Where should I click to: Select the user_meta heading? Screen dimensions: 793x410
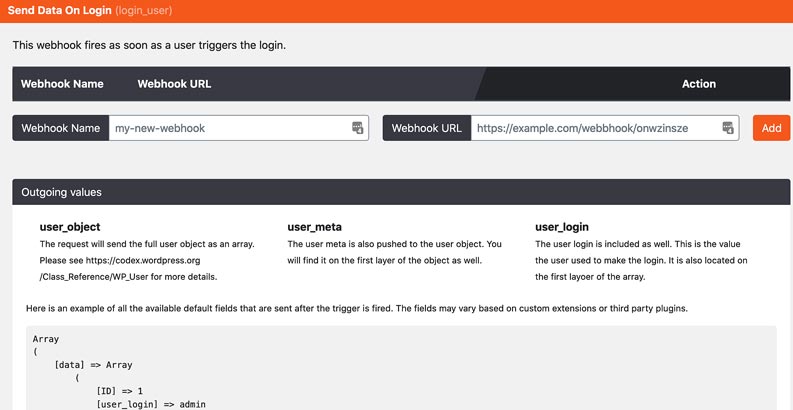[x=314, y=227]
